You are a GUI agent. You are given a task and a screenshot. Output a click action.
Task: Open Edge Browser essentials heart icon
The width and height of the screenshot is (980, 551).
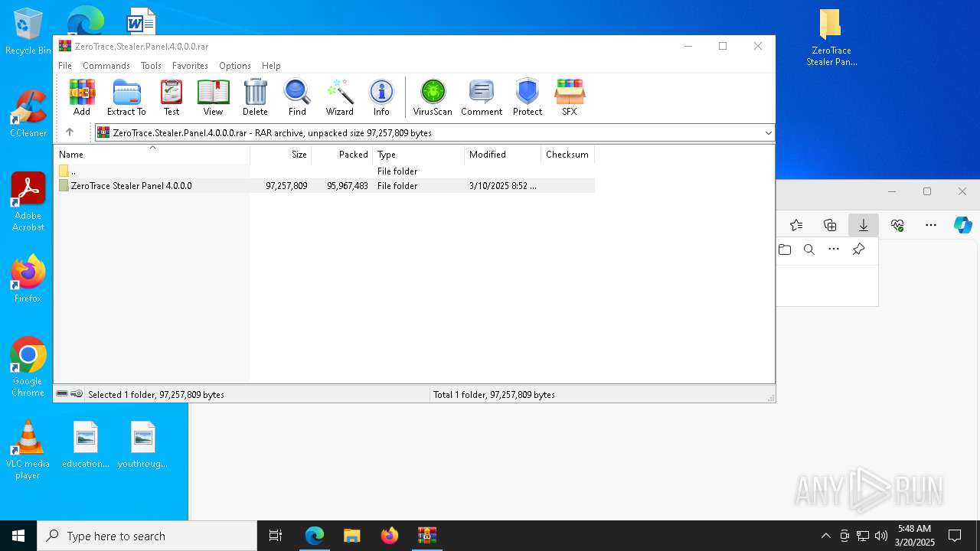897,225
